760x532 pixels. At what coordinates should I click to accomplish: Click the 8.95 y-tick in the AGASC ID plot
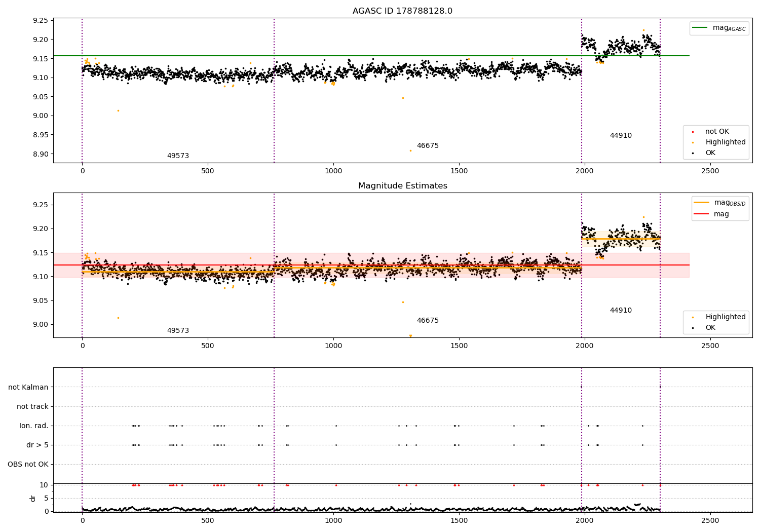[41, 135]
